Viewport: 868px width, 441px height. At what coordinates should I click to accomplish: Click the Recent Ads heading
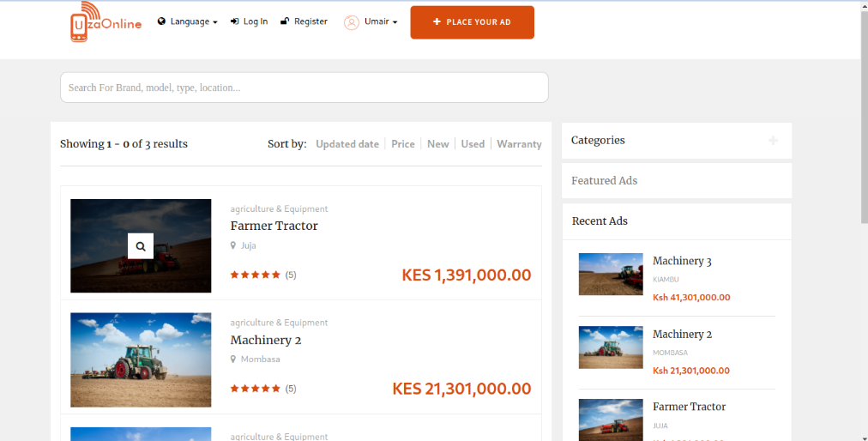click(600, 221)
